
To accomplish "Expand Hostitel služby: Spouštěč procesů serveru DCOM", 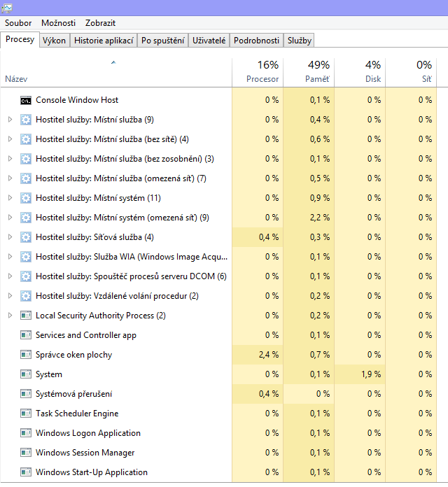I will coord(10,276).
